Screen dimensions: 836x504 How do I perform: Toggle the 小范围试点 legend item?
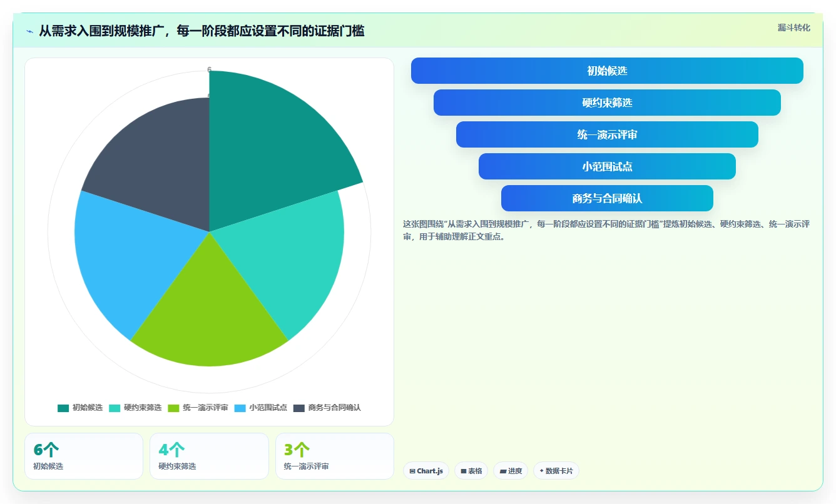[x=261, y=408]
